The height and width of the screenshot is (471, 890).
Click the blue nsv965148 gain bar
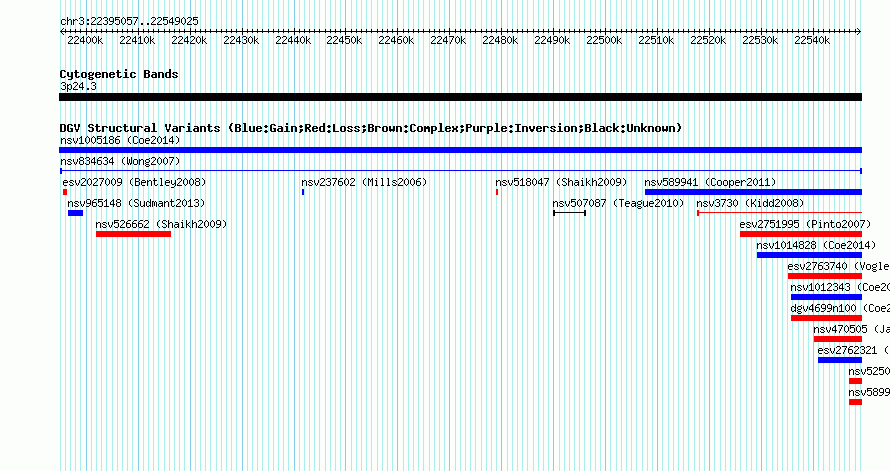click(75, 213)
